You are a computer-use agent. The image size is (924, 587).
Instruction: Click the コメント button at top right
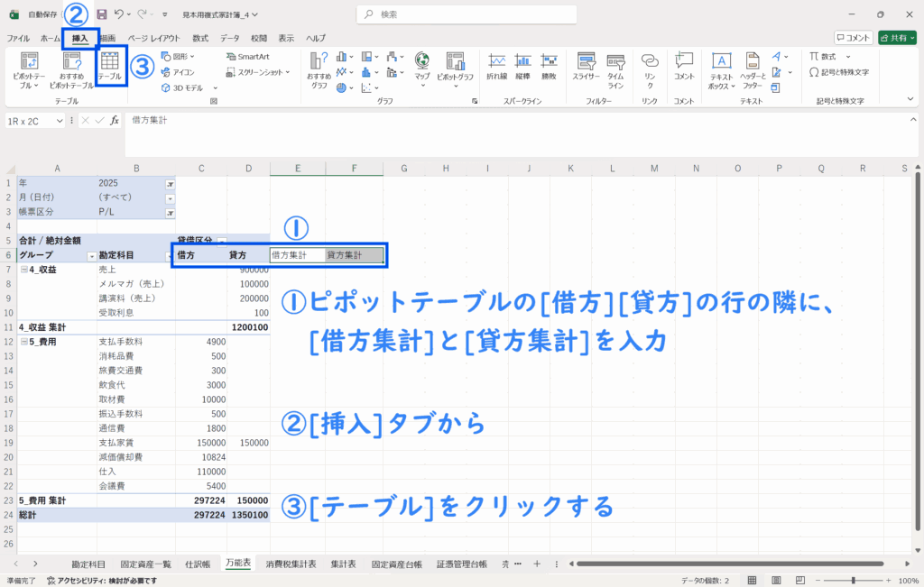pyautogui.click(x=853, y=38)
